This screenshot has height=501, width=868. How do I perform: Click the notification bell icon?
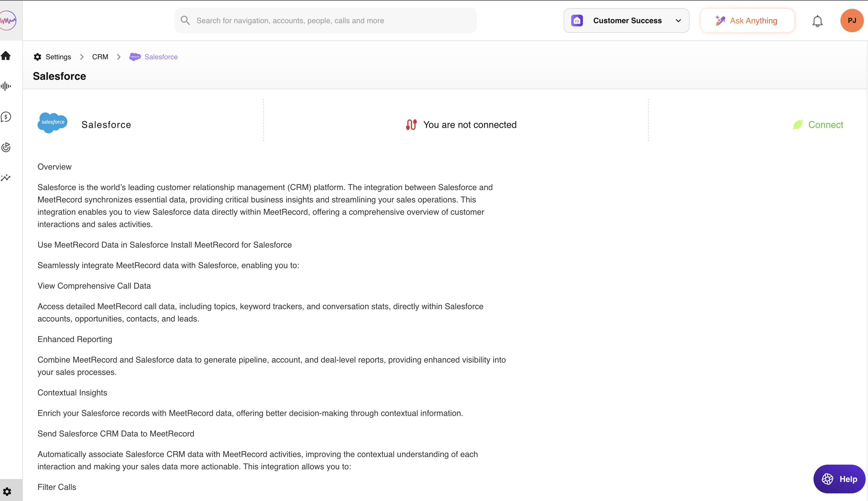pos(817,21)
